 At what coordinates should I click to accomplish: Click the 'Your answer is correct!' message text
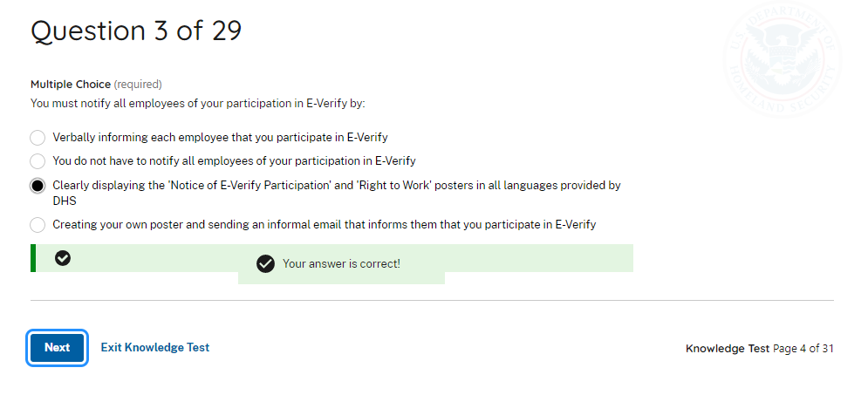point(341,263)
